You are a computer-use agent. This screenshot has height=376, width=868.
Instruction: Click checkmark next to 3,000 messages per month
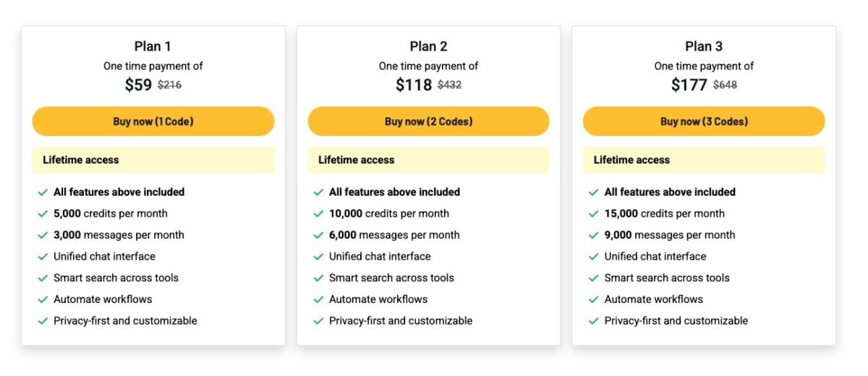[x=43, y=236]
